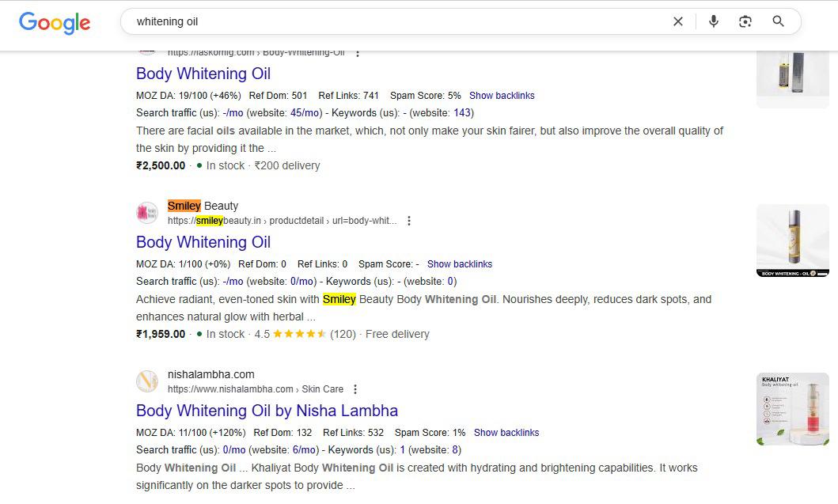The width and height of the screenshot is (838, 504).
Task: Open Smiley Beauty 'Body Whitening Oil' result title
Action: (x=203, y=242)
